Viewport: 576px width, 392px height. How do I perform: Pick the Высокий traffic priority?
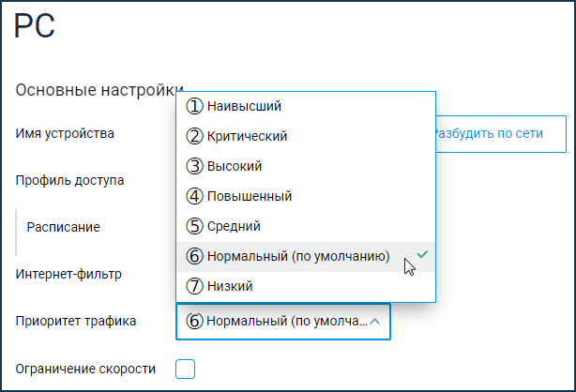pyautogui.click(x=306, y=166)
